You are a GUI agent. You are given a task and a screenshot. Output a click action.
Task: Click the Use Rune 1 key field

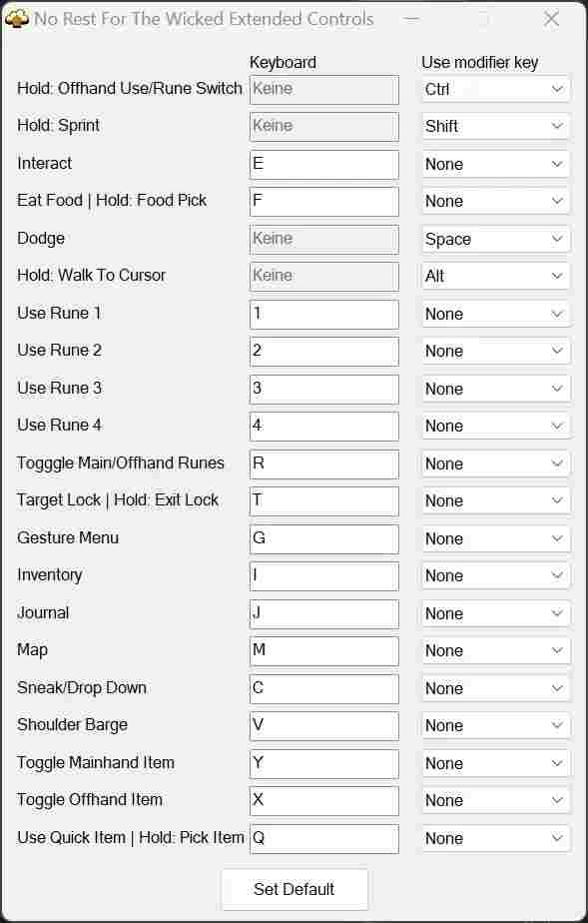coord(324,315)
